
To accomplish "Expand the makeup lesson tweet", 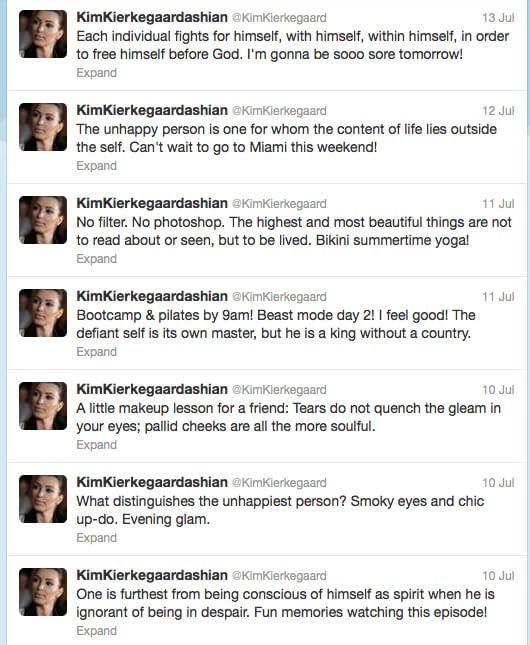I will [97, 445].
